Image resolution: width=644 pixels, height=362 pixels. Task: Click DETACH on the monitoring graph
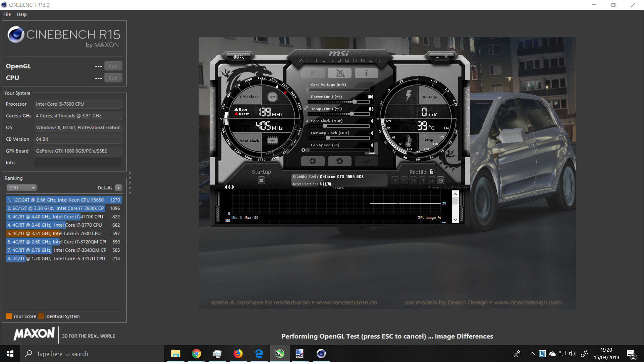[x=338, y=188]
